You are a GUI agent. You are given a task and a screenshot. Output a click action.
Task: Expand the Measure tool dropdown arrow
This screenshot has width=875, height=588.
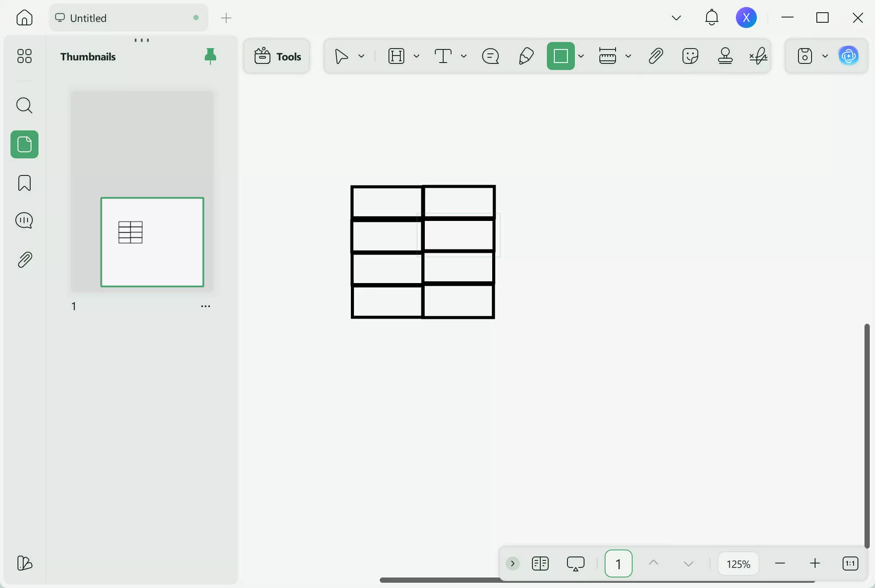628,56
